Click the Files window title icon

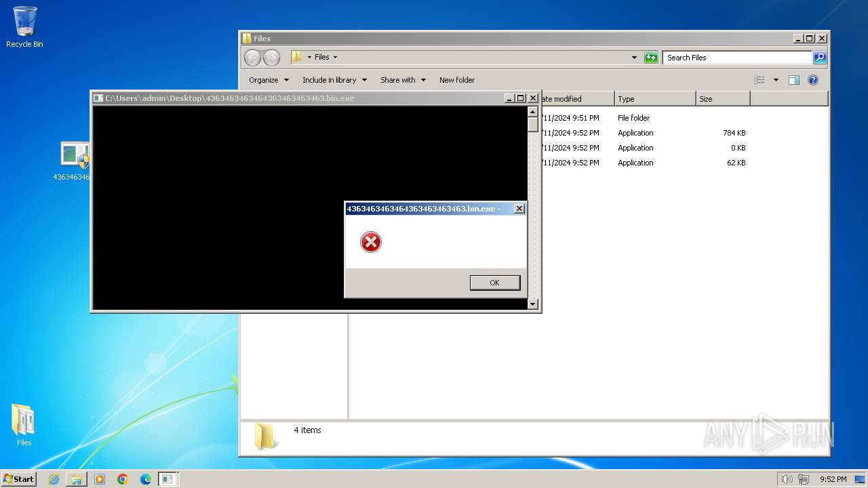(x=248, y=39)
